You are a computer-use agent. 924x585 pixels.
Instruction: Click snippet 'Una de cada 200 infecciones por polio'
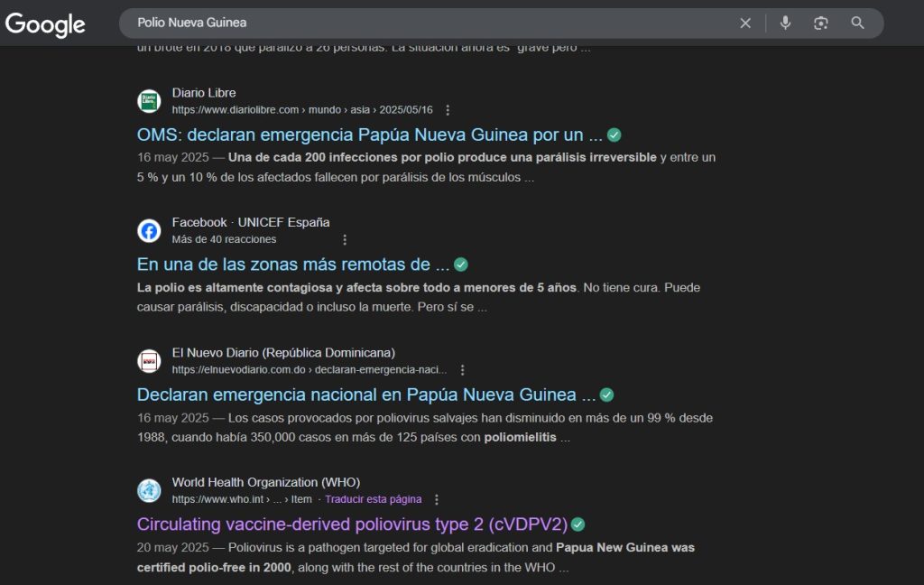[427, 168]
